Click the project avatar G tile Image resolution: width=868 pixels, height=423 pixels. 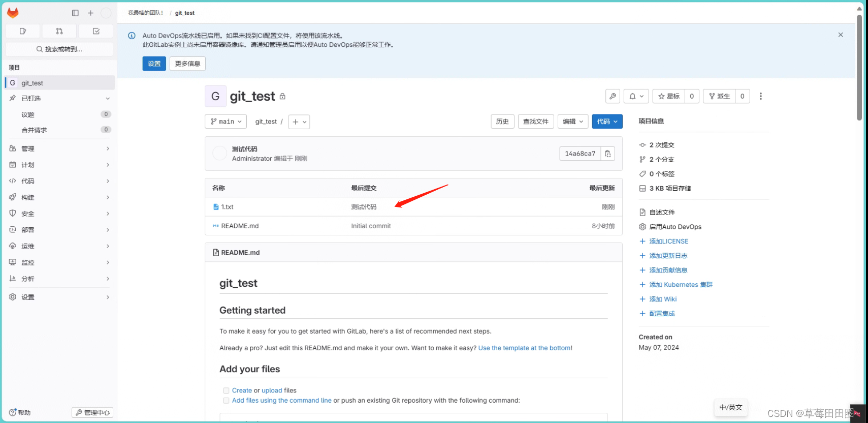(215, 96)
